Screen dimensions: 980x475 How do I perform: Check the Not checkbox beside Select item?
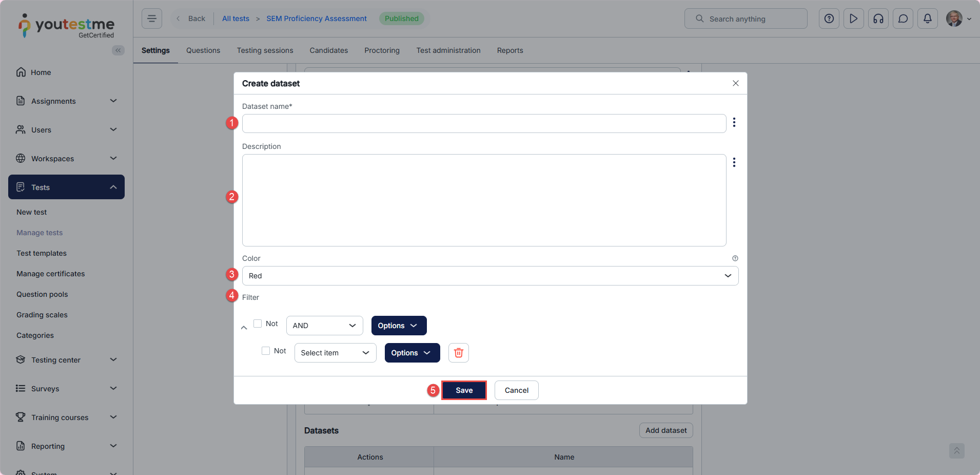[x=266, y=351]
